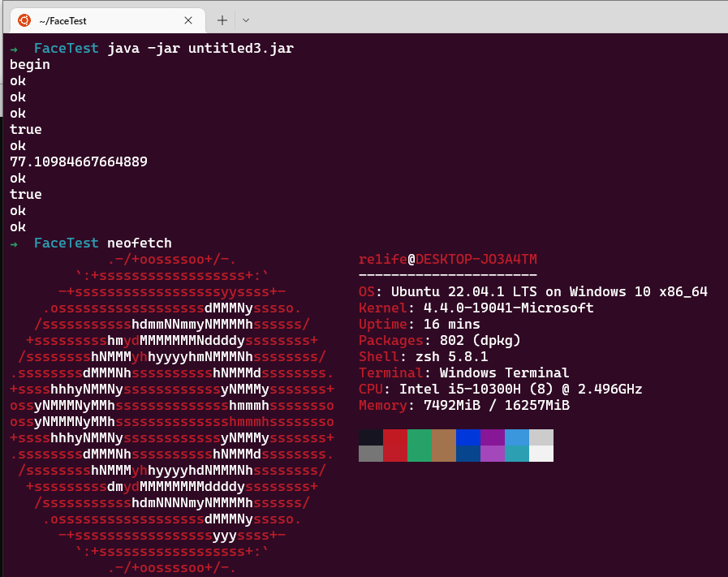
Task: Click the 77.10984667664889 output line
Action: click(x=79, y=162)
